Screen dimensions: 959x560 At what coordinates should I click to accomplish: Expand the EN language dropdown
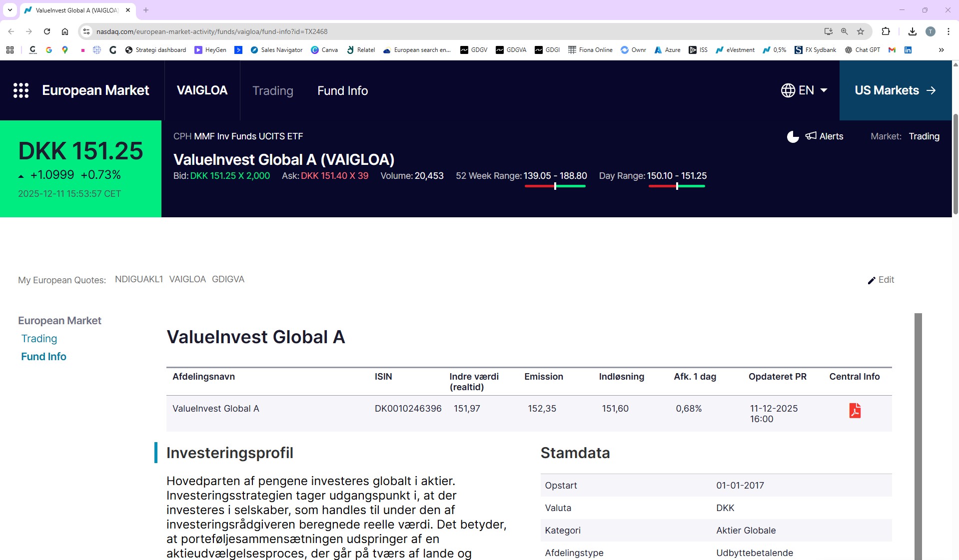804,90
